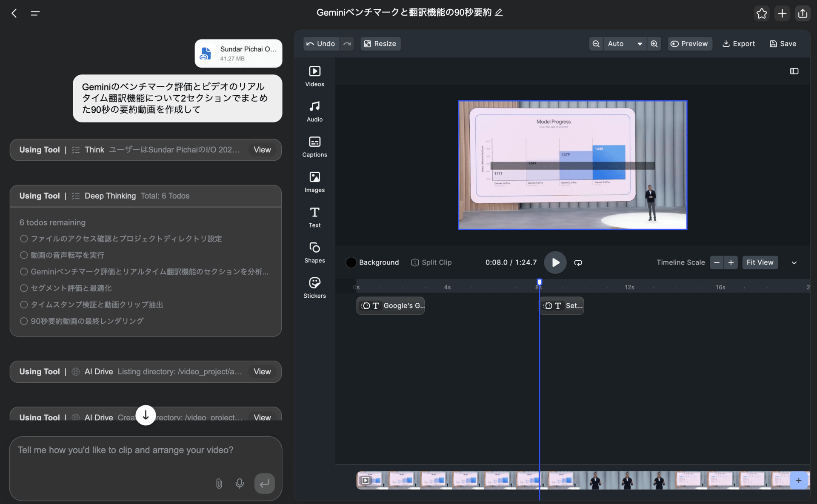The height and width of the screenshot is (504, 817).
Task: Edit the project title with pencil icon
Action: point(499,12)
